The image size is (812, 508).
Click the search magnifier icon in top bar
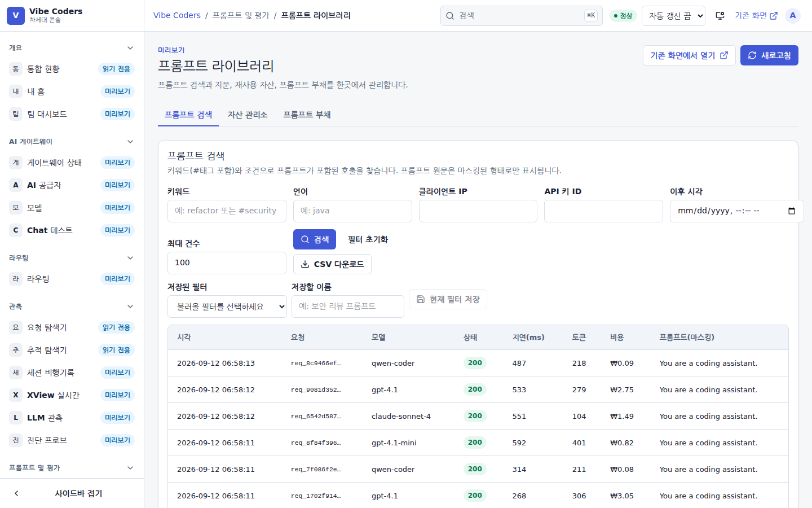[x=450, y=16]
